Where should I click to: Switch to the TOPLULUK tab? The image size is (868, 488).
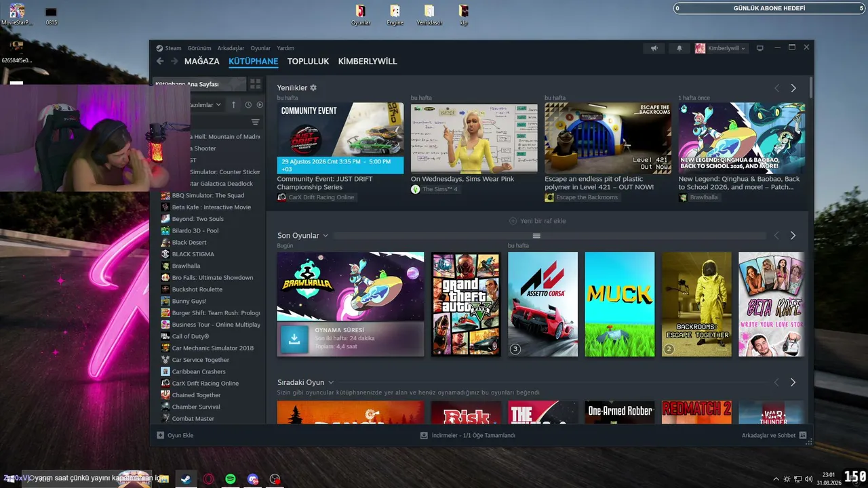pyautogui.click(x=308, y=61)
